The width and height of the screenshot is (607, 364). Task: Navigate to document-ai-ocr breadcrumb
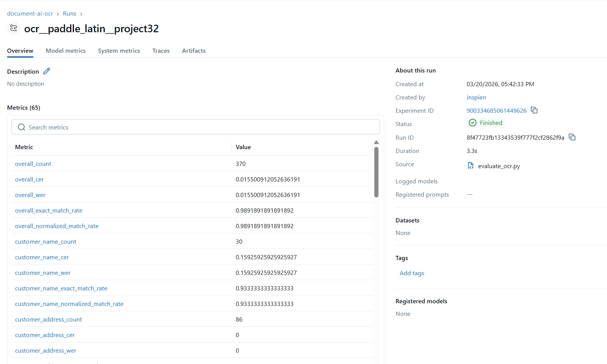point(30,14)
